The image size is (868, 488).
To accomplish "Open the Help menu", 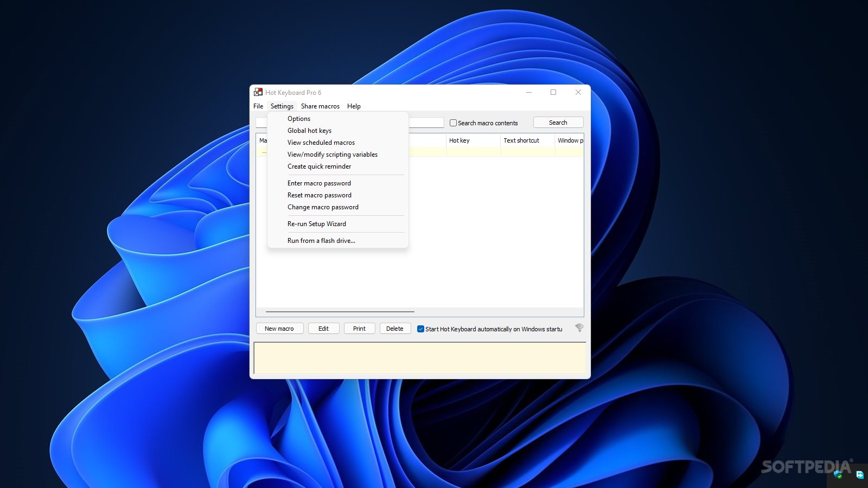I will tap(354, 106).
